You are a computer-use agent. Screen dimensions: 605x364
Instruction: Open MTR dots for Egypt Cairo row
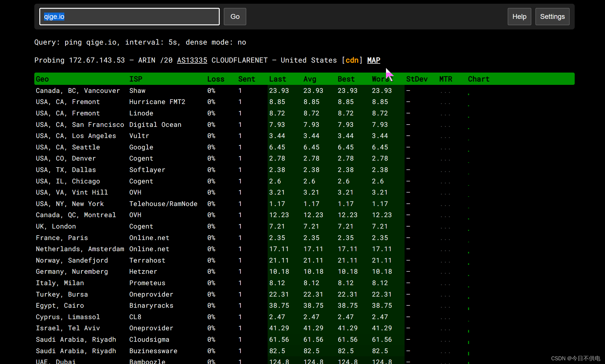pos(445,307)
